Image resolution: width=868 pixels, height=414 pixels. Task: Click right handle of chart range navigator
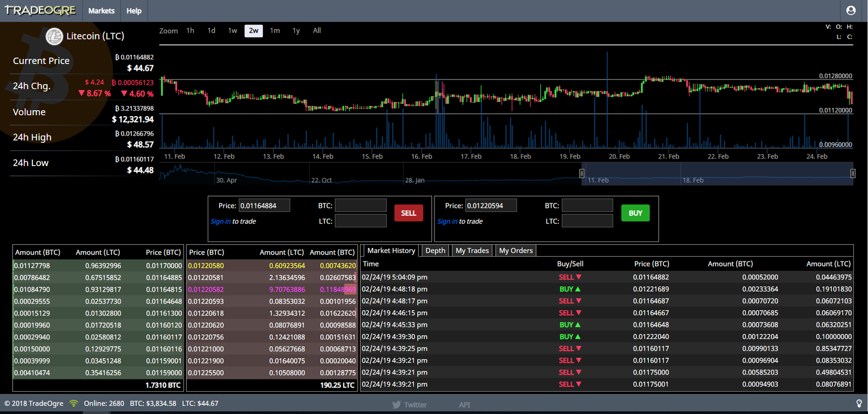[853, 173]
